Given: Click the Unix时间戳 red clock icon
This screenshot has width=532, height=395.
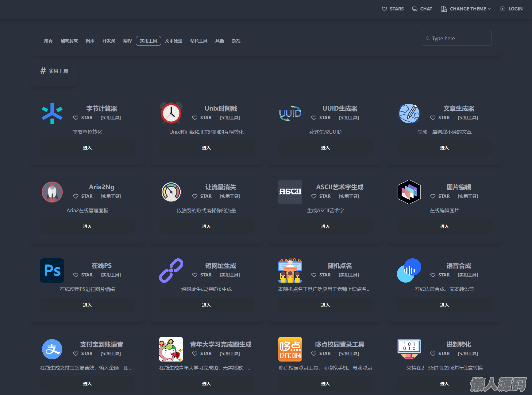Looking at the screenshot, I should click(171, 113).
